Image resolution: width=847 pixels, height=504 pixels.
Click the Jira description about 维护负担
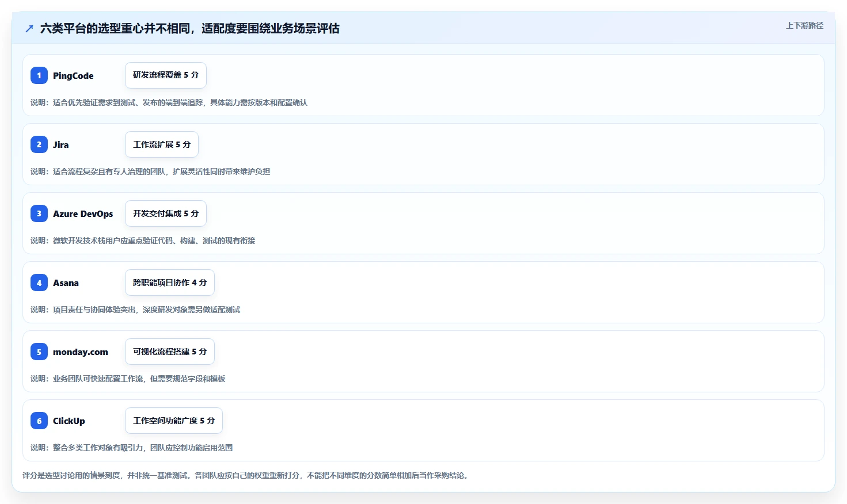click(x=150, y=171)
